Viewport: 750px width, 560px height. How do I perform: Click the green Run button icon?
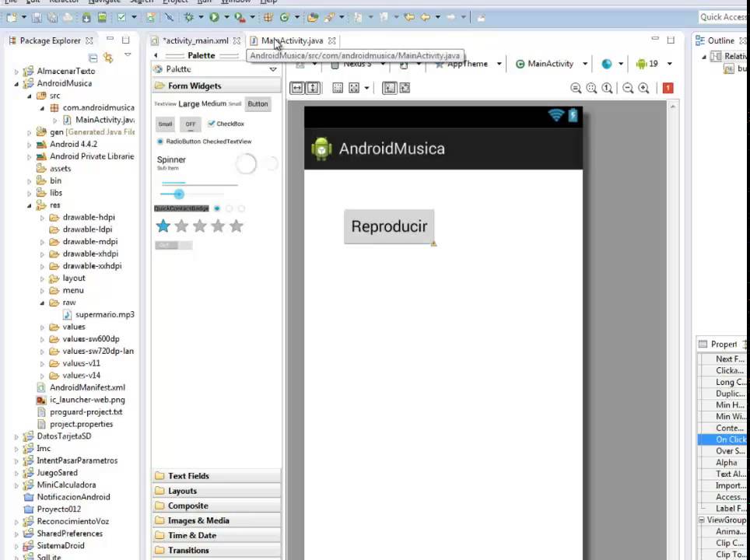[214, 18]
